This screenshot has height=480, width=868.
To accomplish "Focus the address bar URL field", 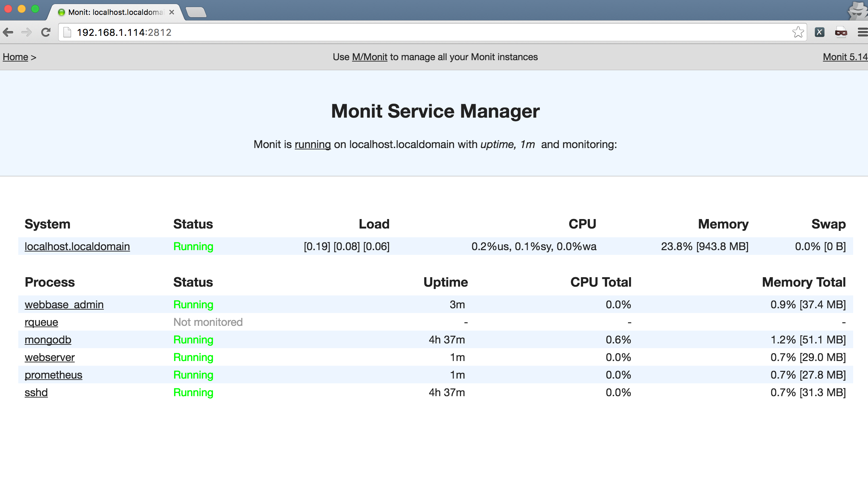I will (x=433, y=32).
